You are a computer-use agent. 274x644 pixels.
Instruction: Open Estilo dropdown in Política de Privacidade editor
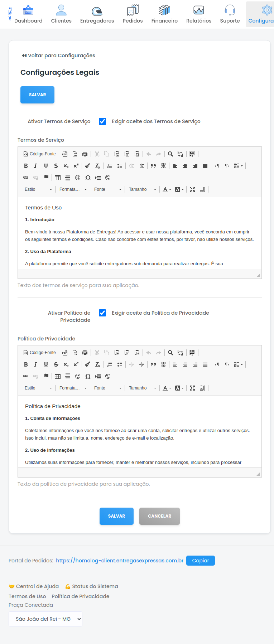(x=38, y=388)
